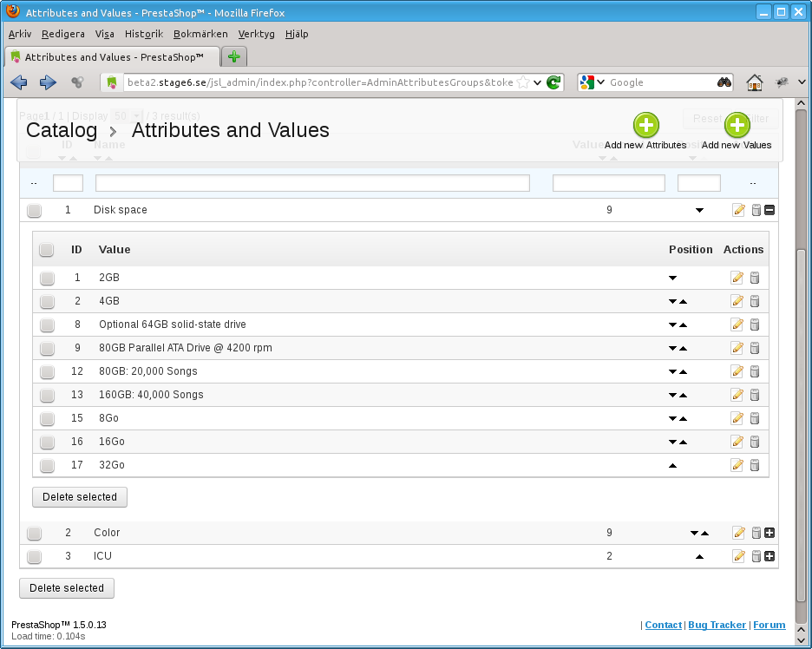This screenshot has width=812, height=649.
Task: Open the Redigera menu
Action: [x=63, y=34]
